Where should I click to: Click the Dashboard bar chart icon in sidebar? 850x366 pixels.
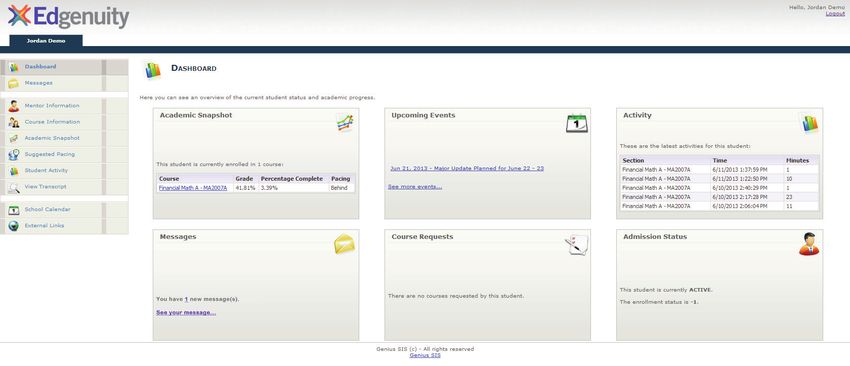coord(14,67)
